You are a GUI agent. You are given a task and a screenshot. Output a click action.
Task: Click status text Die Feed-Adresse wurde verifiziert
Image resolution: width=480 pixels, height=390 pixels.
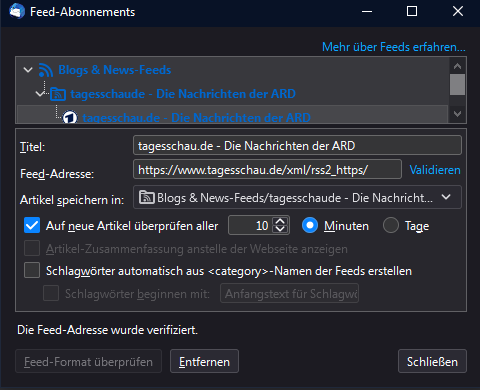[x=107, y=330]
